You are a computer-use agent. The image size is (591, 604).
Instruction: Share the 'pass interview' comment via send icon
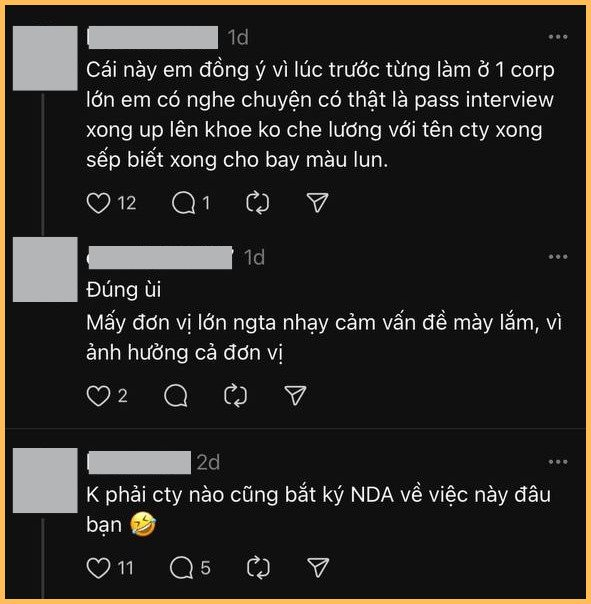[317, 203]
